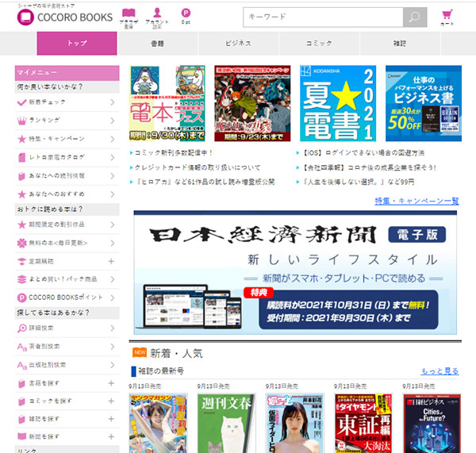Viewport: 476px width, 453px height.
Task: Open the 『ヒロアカ』など61作品 trial link
Action: [x=205, y=182]
